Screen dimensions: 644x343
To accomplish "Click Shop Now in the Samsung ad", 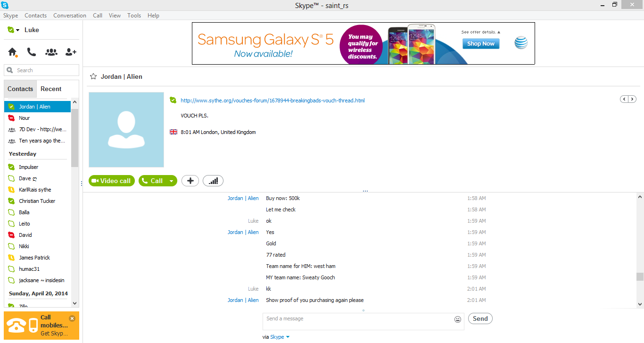I will pyautogui.click(x=481, y=43).
